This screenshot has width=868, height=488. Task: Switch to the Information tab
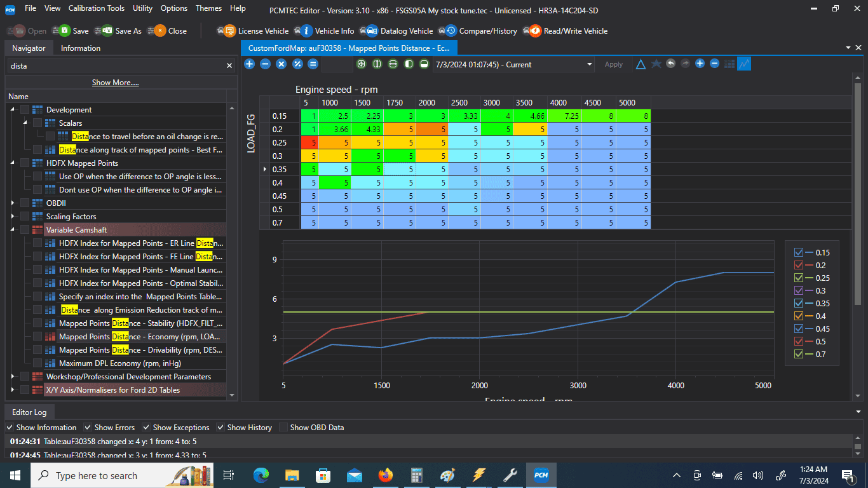click(x=81, y=48)
